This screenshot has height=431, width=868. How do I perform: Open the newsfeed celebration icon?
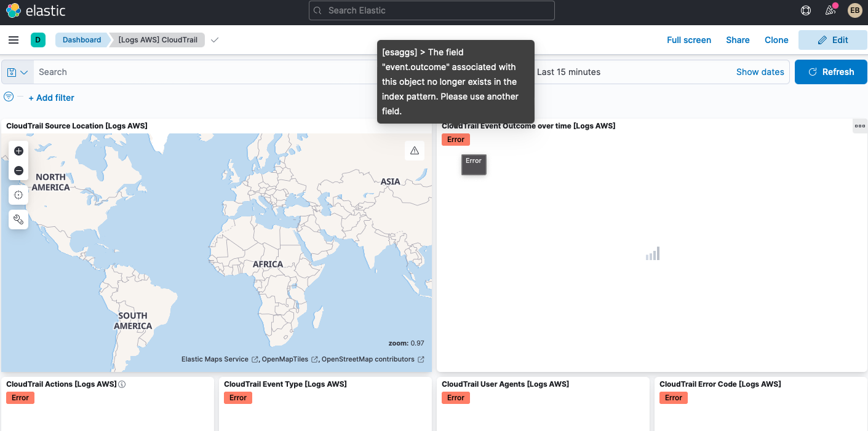(x=830, y=10)
